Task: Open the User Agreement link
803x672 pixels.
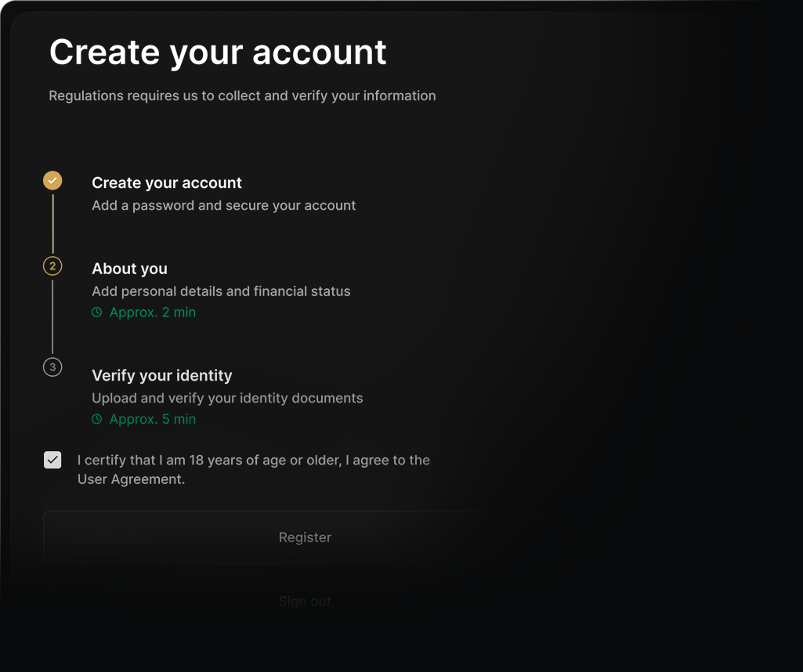Action: pos(131,479)
